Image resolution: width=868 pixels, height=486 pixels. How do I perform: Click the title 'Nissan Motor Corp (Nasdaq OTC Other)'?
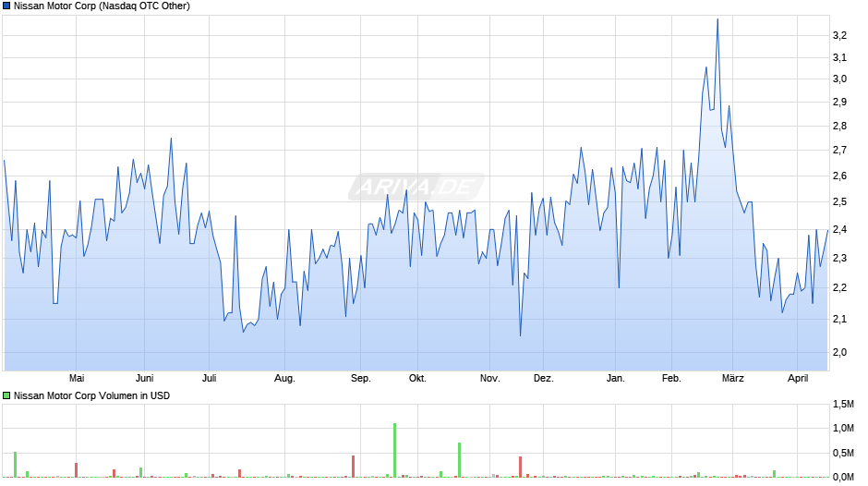tap(102, 6)
